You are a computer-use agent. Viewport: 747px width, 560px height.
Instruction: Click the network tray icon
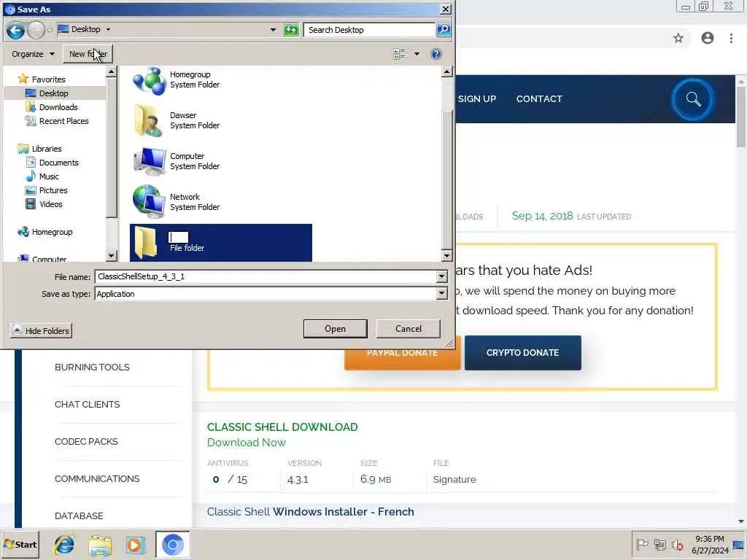pyautogui.click(x=659, y=544)
